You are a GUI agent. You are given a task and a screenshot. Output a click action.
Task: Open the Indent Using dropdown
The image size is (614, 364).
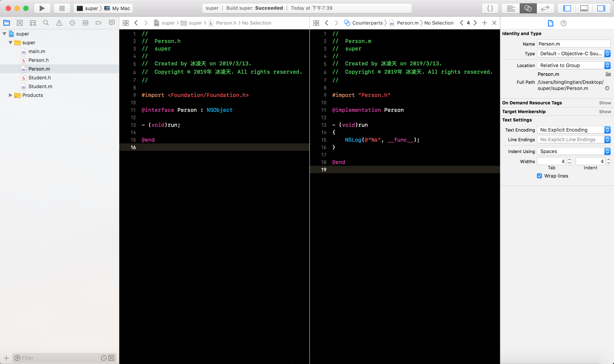pyautogui.click(x=573, y=151)
